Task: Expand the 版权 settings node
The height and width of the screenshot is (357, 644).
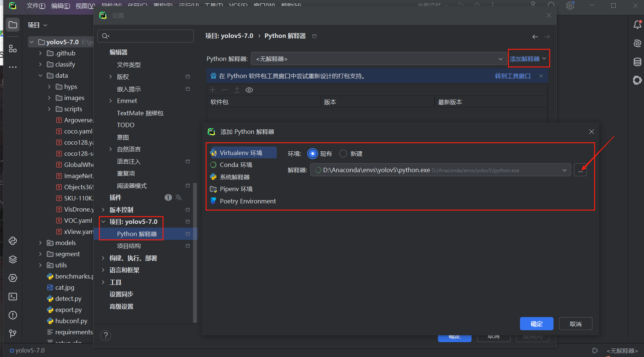Action: [110, 77]
